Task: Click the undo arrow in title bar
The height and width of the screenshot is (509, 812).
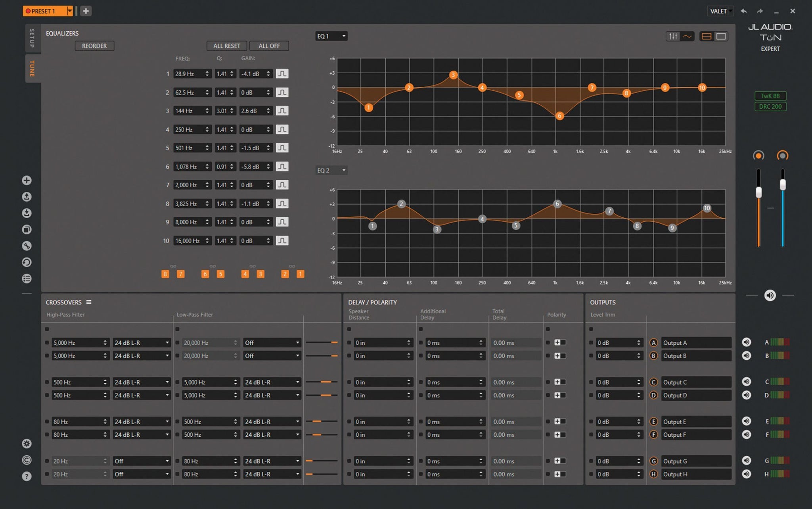Action: (744, 11)
